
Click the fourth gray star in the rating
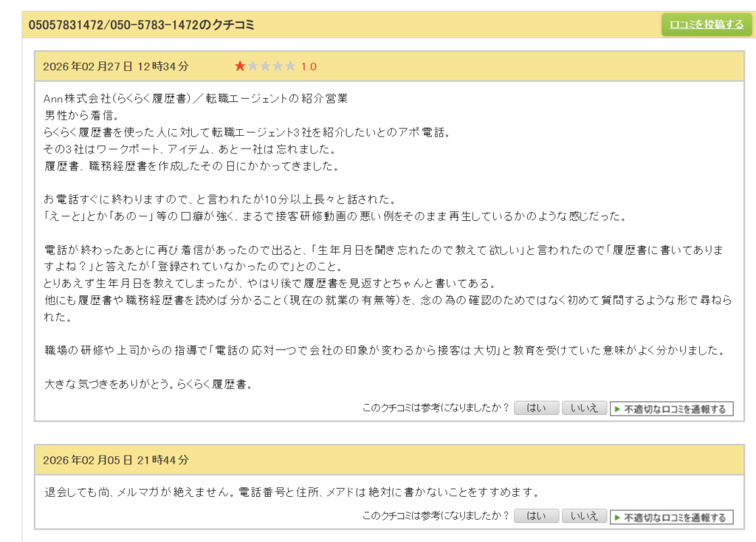tap(278, 66)
